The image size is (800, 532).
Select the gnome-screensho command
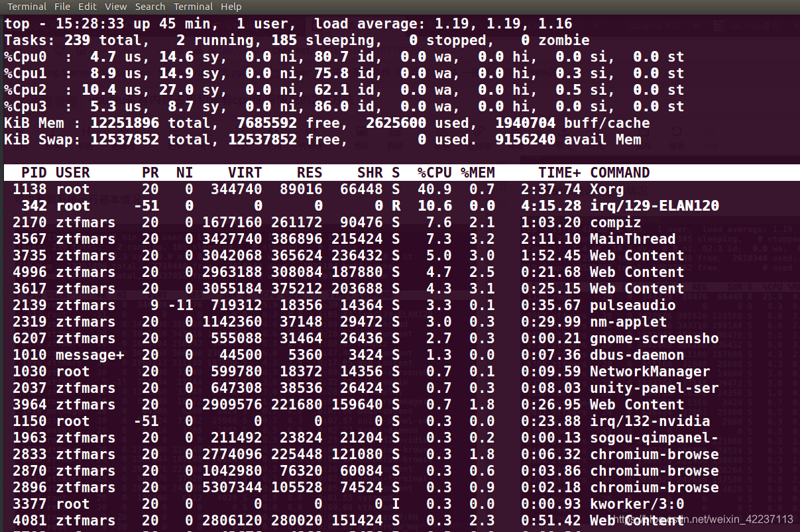pos(654,339)
